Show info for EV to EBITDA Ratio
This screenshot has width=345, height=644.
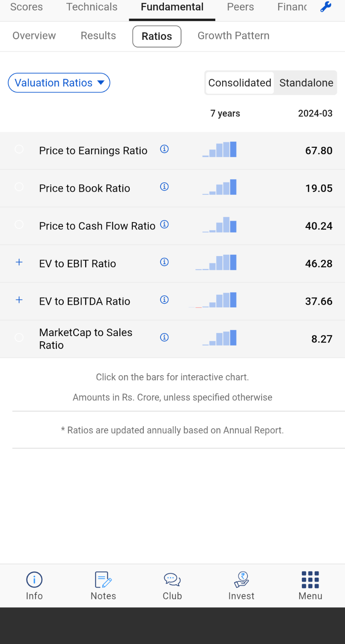tap(164, 300)
